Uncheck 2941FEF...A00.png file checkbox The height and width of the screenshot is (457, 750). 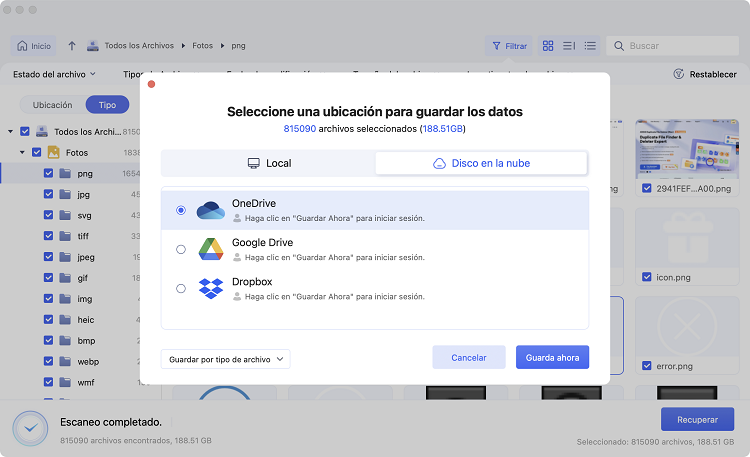coord(647,188)
